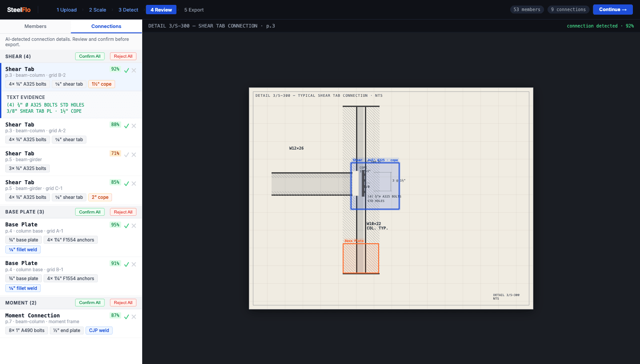Confirm the 95% Base Plate checkmark
The height and width of the screenshot is (364, 640).
pyautogui.click(x=127, y=226)
